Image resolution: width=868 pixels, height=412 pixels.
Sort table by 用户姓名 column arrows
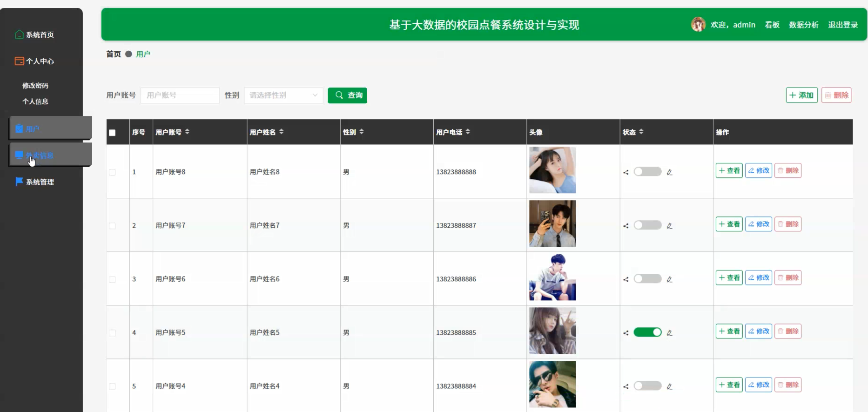tap(281, 132)
